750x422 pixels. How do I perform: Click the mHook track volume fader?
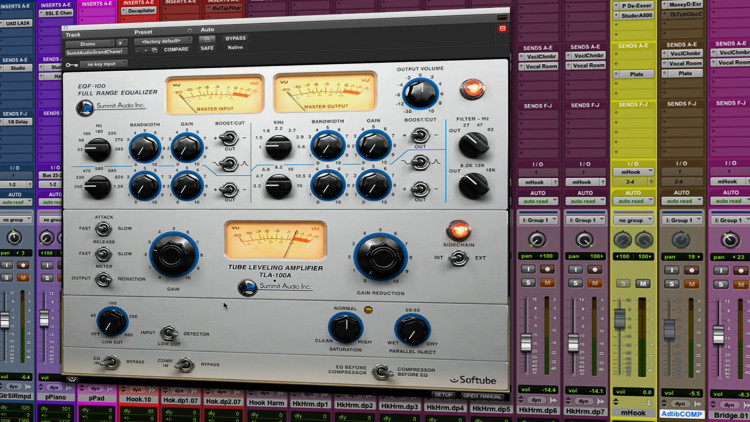tap(620, 318)
